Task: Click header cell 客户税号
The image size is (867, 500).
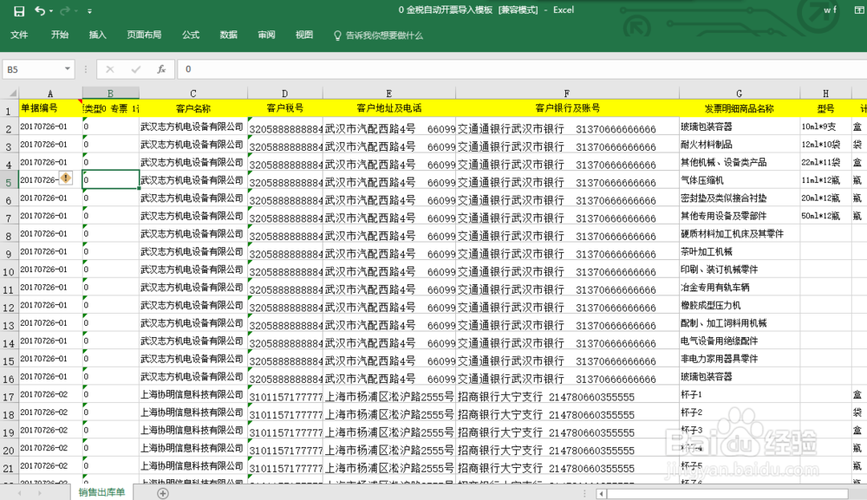Action: (x=285, y=108)
